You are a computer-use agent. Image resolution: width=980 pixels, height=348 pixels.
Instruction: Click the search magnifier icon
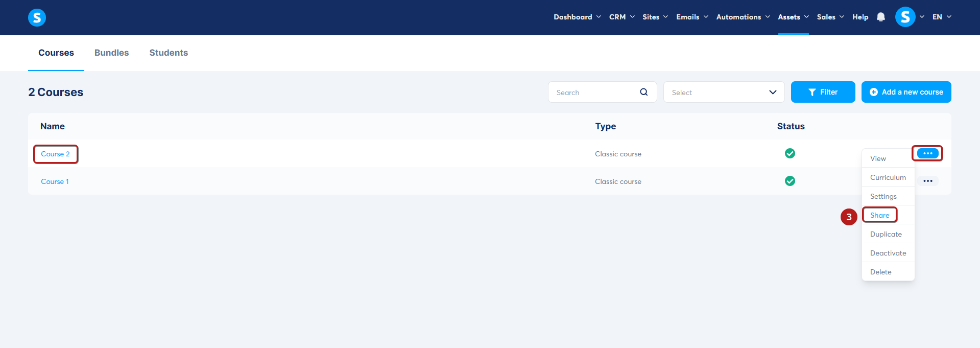tap(643, 92)
